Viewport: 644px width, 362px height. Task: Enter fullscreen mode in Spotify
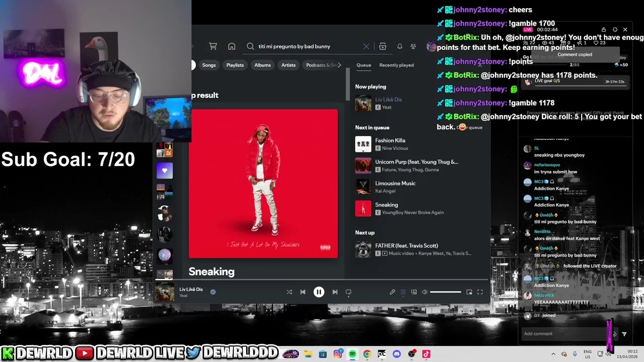click(480, 292)
